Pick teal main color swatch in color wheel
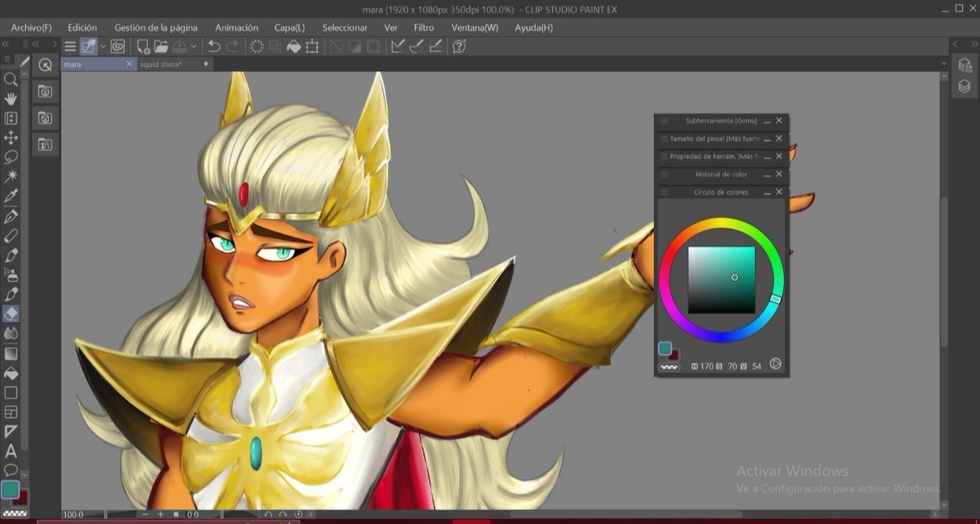The image size is (980, 524). point(665,349)
